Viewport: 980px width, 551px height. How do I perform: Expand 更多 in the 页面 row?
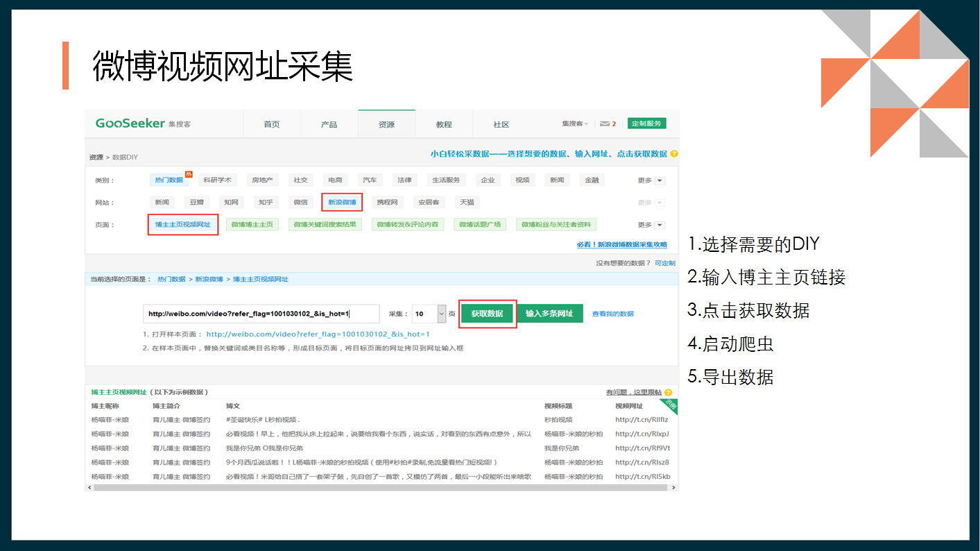[x=651, y=225]
